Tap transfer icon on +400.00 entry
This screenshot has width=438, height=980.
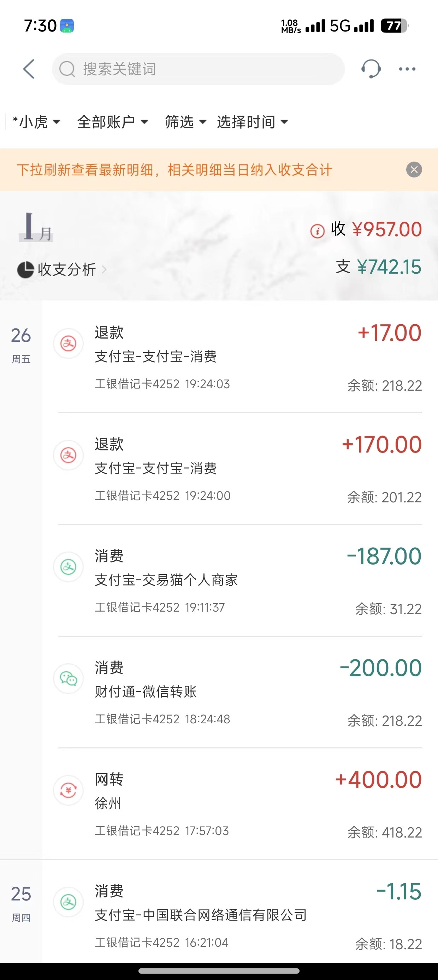click(69, 791)
